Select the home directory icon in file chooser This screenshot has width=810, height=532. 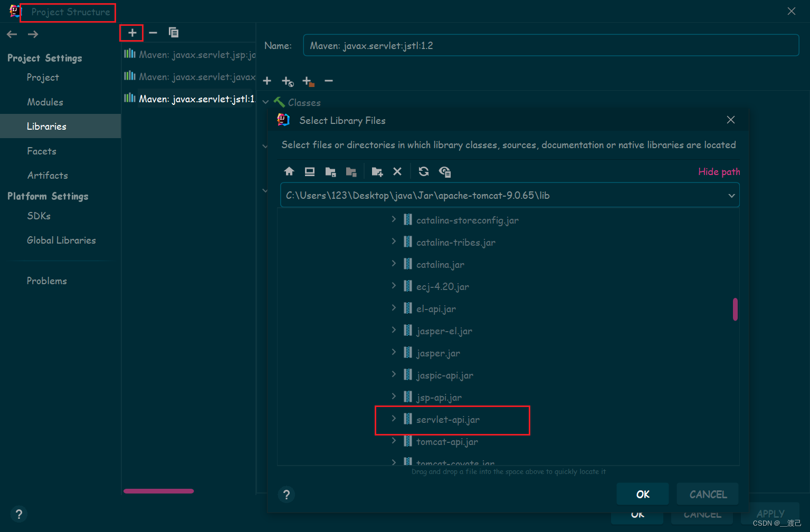pos(289,171)
